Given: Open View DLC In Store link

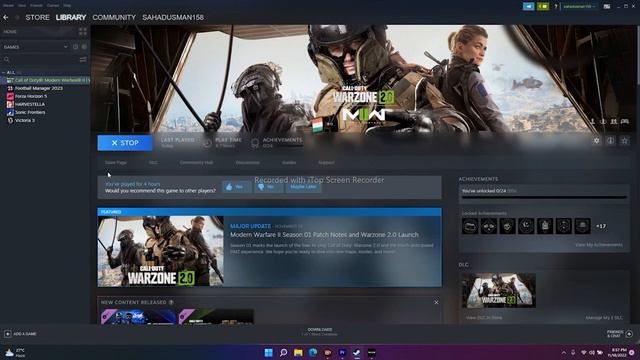Looking at the screenshot, I should 484,318.
